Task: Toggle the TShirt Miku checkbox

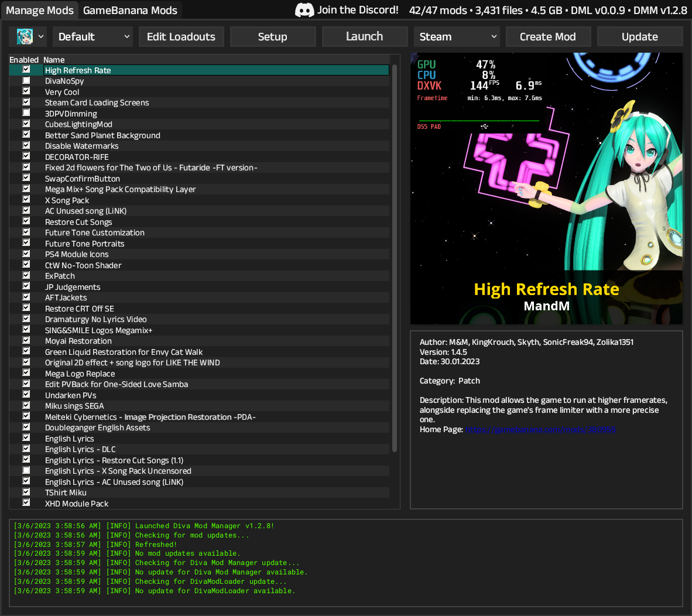Action: coord(26,492)
